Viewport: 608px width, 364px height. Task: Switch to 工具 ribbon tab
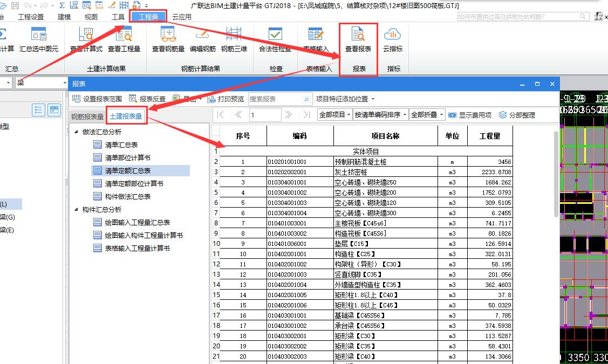(118, 17)
